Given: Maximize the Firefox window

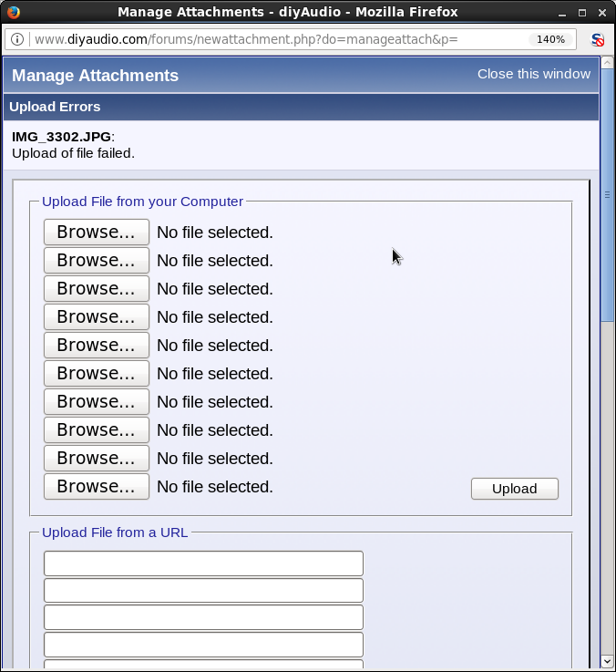Looking at the screenshot, I should click(582, 13).
